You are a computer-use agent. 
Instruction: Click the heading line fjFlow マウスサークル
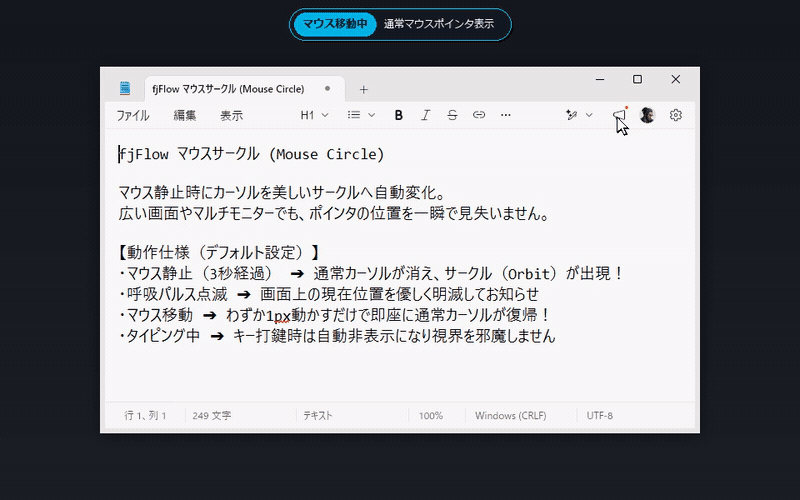click(x=252, y=154)
